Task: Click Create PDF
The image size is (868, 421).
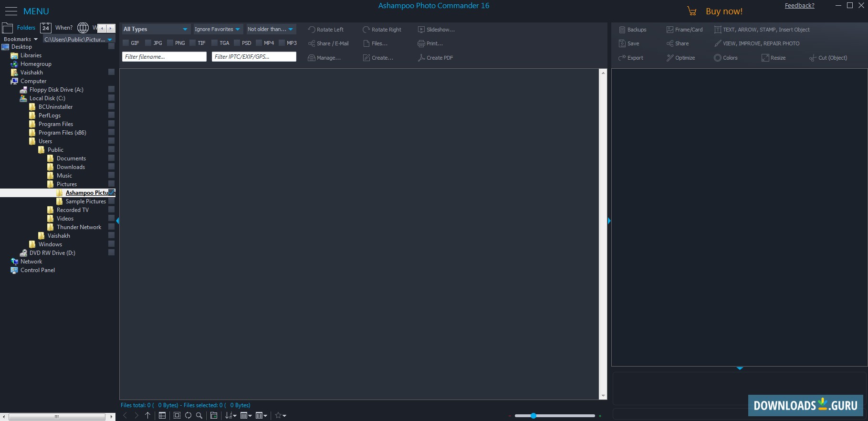Action: click(435, 58)
